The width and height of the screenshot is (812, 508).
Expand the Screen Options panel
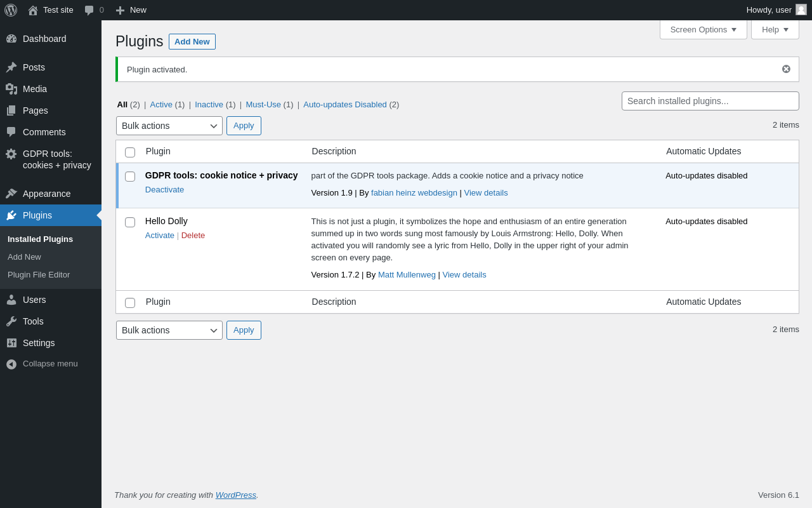[703, 29]
